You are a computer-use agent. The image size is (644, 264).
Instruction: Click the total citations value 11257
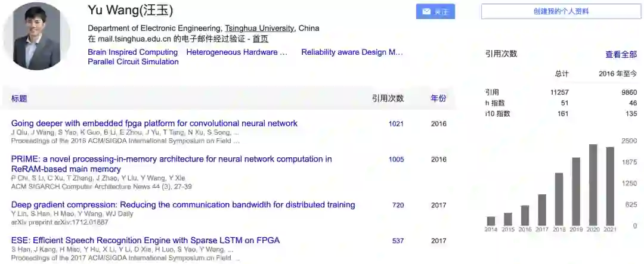559,92
